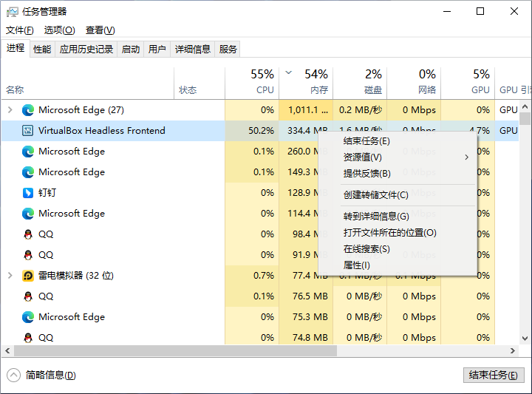Click the horizontal scrollbar thumb
The image size is (532, 394).
(175, 351)
